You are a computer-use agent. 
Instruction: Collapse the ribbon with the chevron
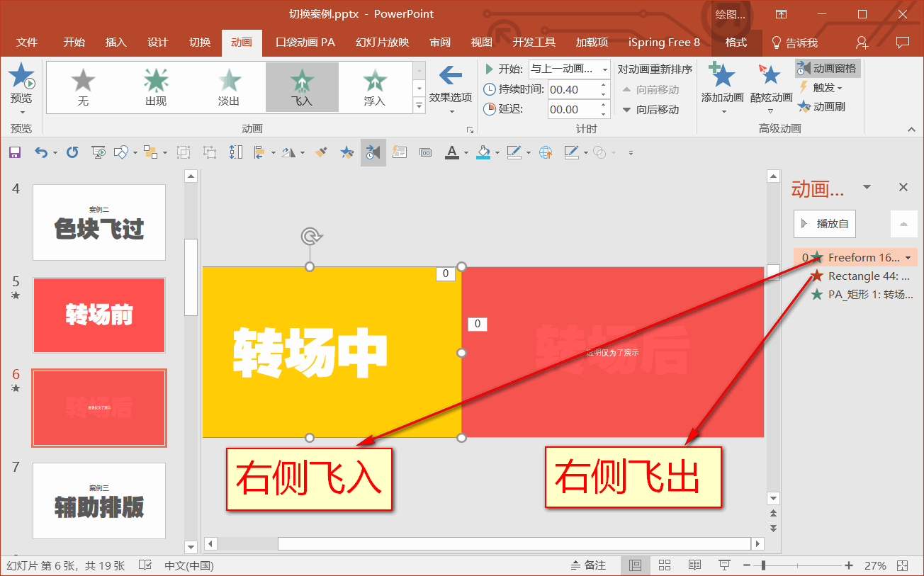911,129
